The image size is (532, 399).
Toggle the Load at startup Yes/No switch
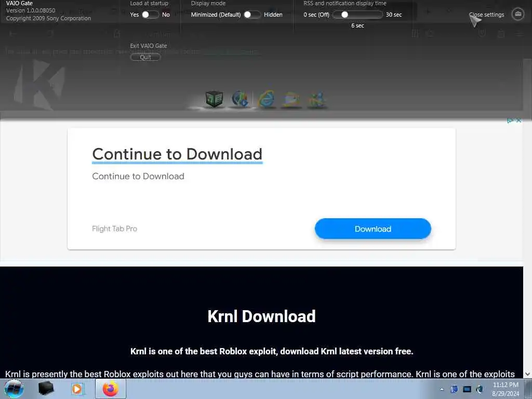[x=150, y=15]
